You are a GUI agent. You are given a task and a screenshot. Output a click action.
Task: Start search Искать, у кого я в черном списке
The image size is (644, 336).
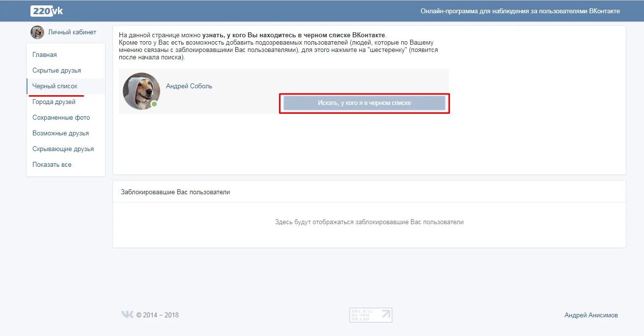(x=364, y=103)
